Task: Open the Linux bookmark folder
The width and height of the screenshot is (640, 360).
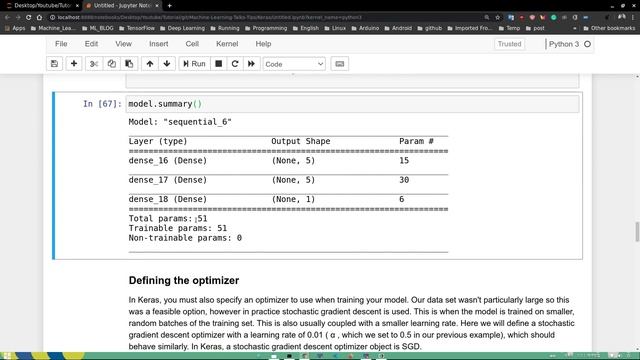Action: pyautogui.click(x=335, y=28)
